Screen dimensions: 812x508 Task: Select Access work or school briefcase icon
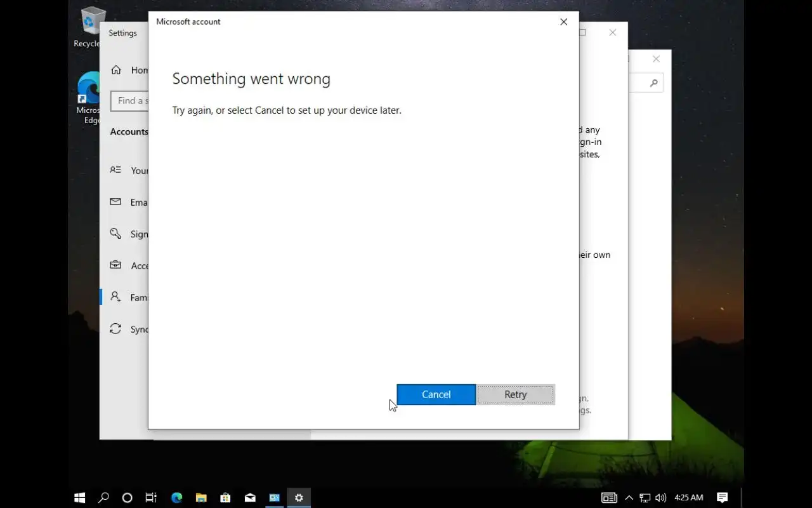tap(115, 265)
